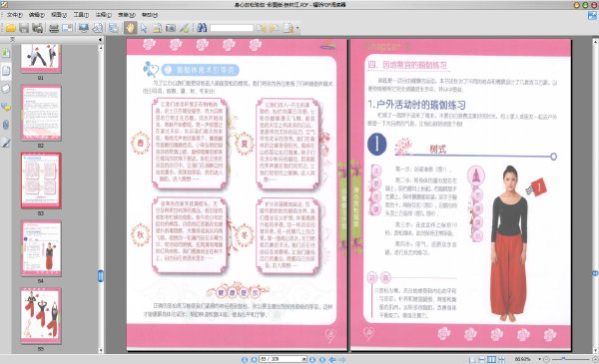Select the page thumbnails panel icon
The width and height of the screenshot is (599, 364).
[x=6, y=71]
